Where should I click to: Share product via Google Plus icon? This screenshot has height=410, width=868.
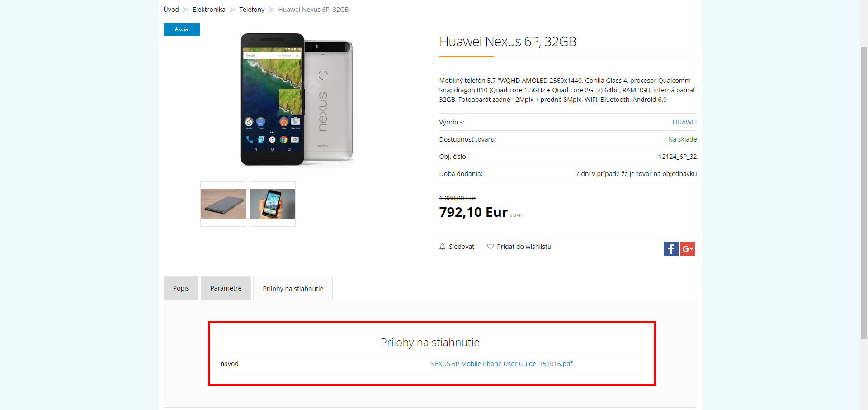pos(688,249)
